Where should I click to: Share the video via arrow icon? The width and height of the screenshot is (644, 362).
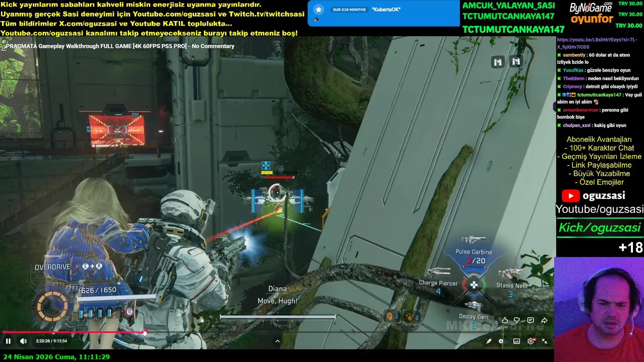click(x=544, y=320)
